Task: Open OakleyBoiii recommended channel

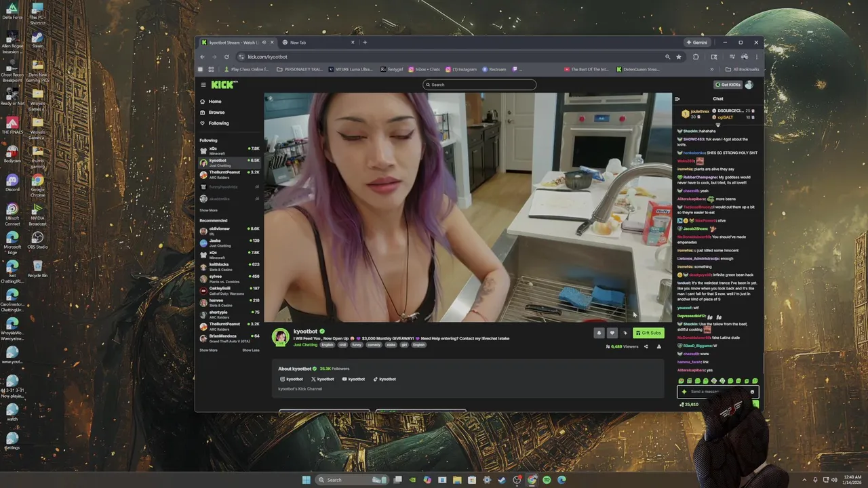Action: click(x=230, y=290)
